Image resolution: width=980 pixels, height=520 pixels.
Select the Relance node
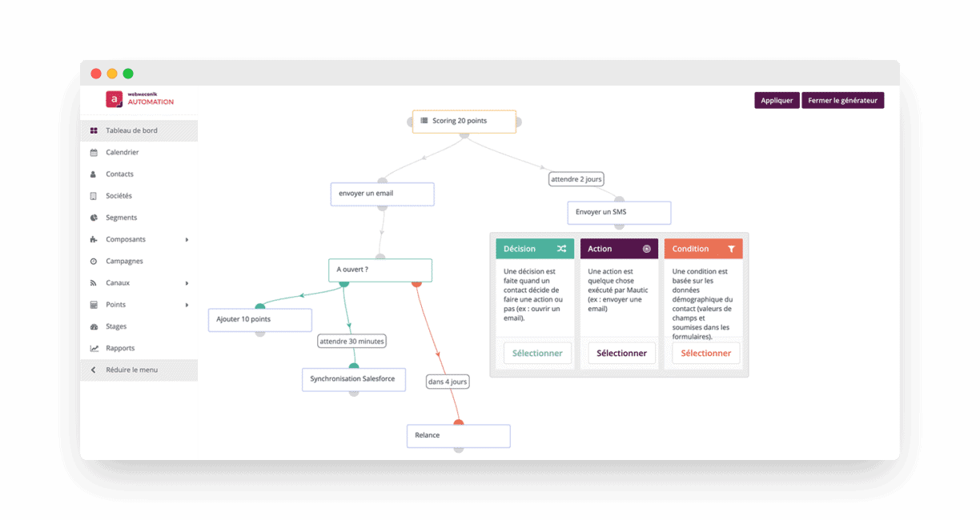coord(459,436)
